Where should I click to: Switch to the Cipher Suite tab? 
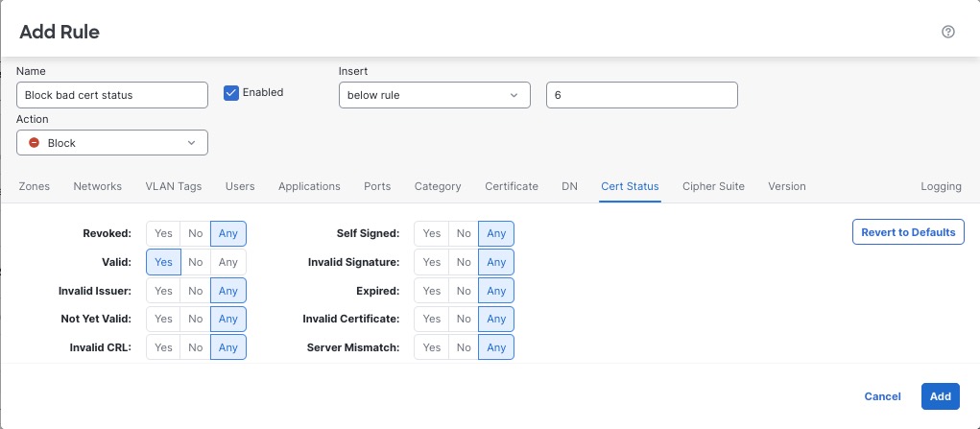(713, 186)
